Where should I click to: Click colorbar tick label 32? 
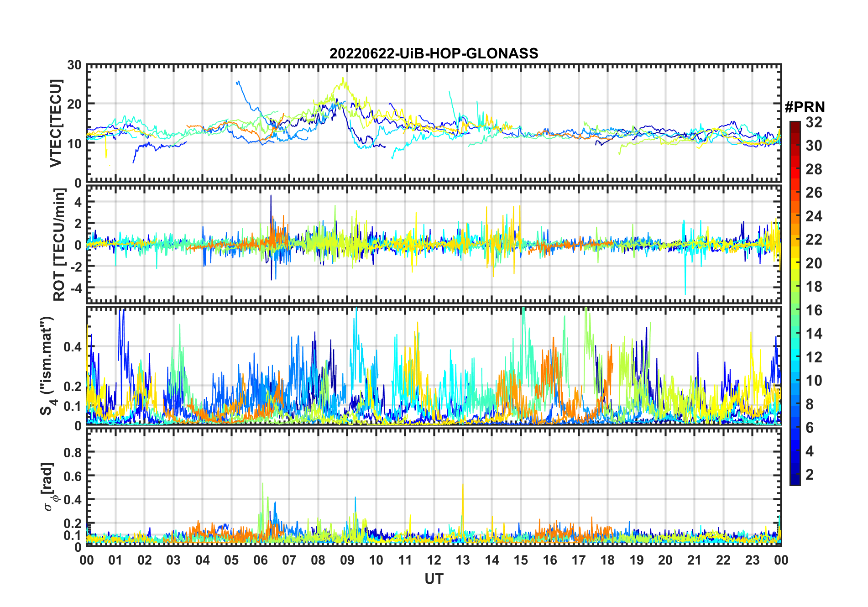(814, 122)
